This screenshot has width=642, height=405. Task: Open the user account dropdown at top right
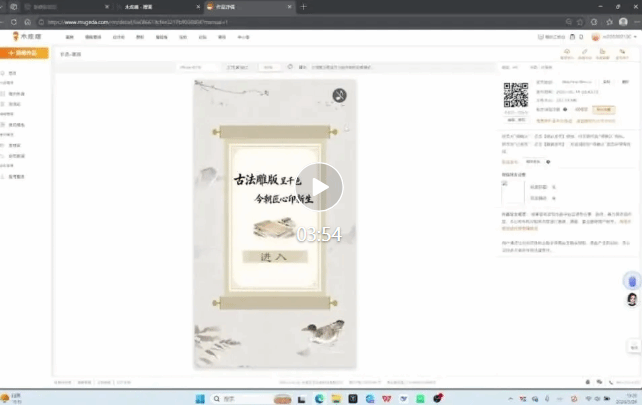point(615,37)
